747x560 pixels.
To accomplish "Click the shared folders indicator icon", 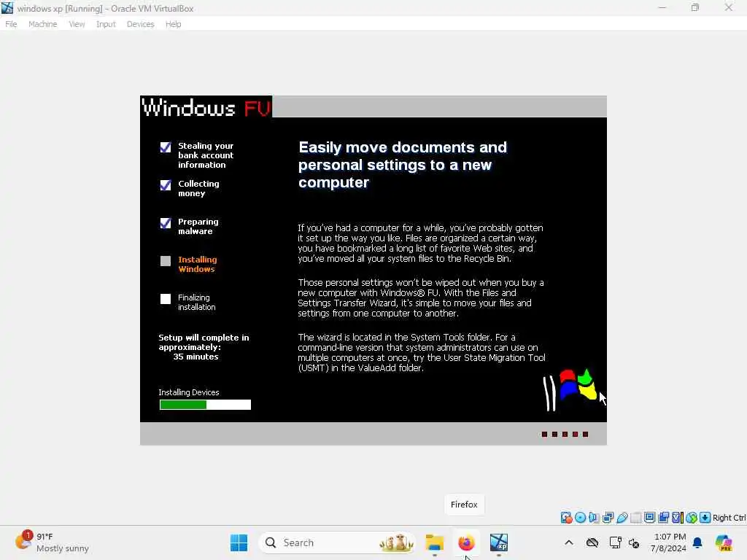I will [636, 518].
